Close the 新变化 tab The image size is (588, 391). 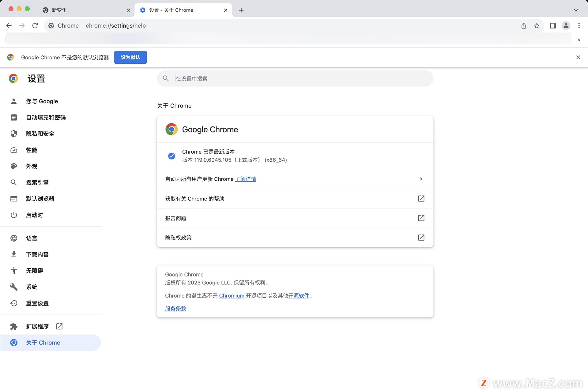128,10
